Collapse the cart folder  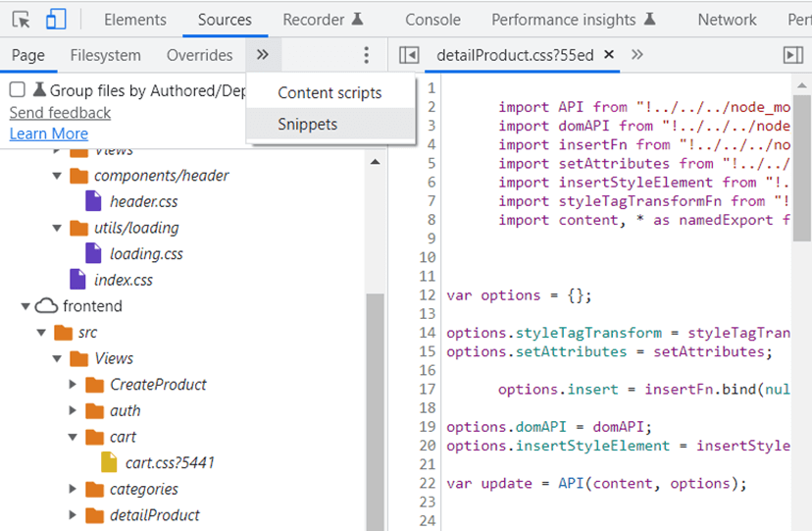point(73,438)
